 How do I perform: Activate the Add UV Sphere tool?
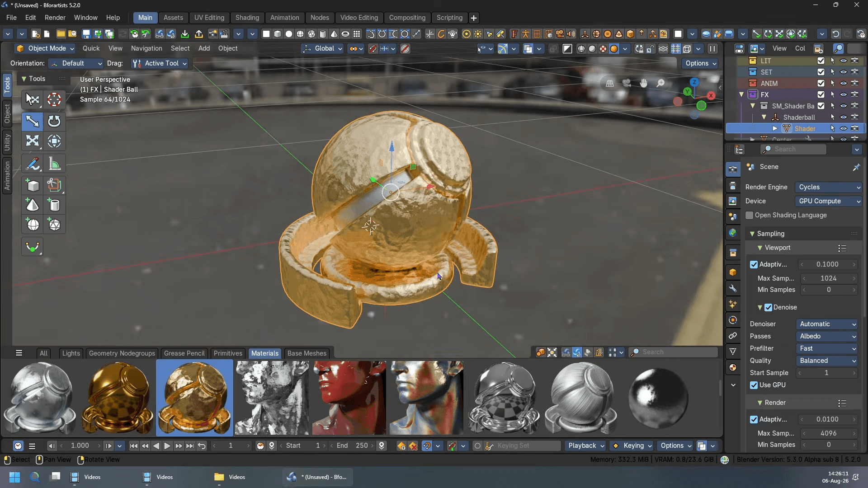[x=33, y=225]
